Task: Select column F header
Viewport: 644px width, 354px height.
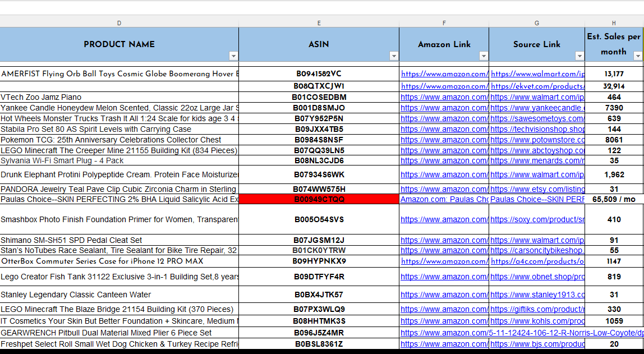Action: [x=444, y=23]
